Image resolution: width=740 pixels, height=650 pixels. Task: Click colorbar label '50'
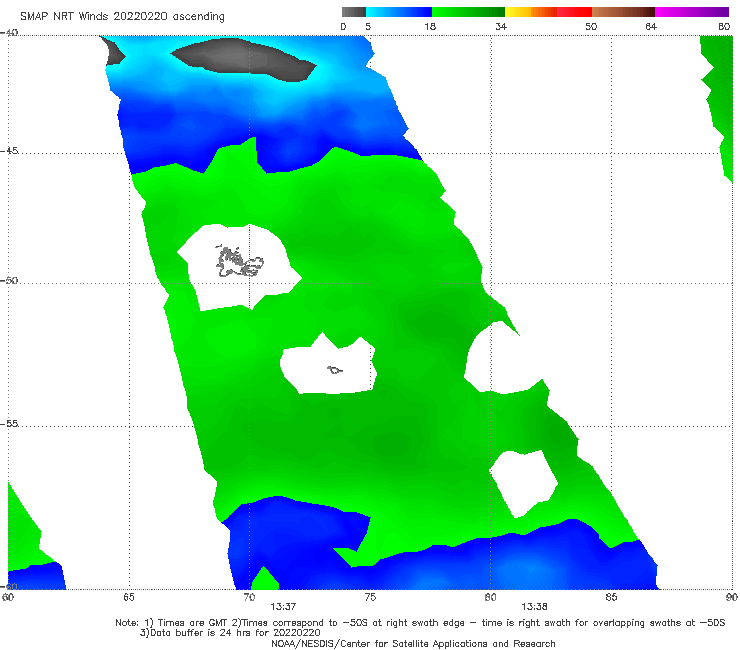point(591,27)
